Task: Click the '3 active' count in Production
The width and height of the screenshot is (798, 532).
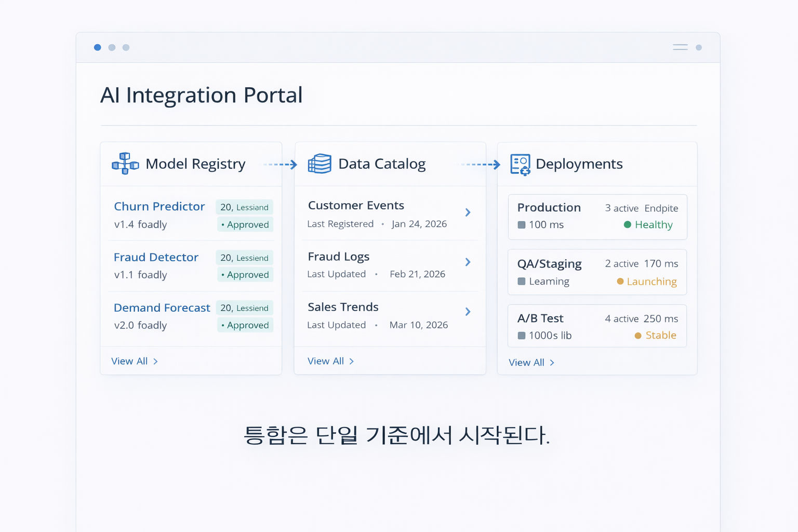Action: (x=622, y=208)
